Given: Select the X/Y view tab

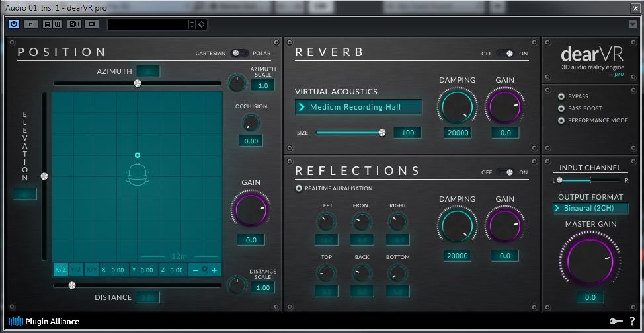Looking at the screenshot, I should tap(91, 270).
